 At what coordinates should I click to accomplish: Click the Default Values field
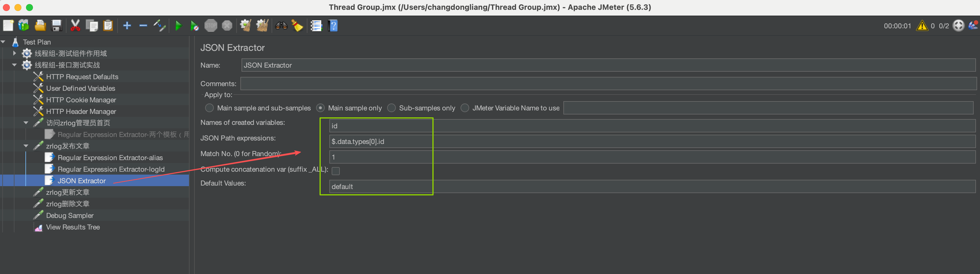point(652,186)
